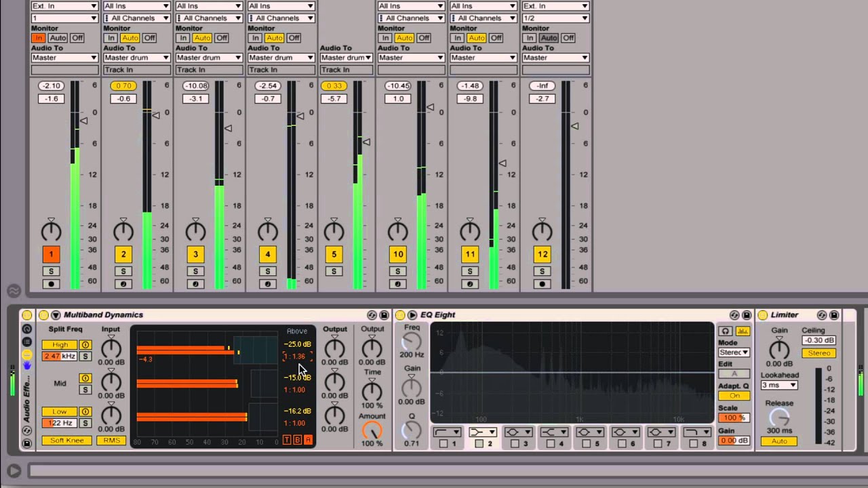Enable EQ Eight filter 8 checkbox
Viewport: 868px width, 488px height.
(693, 444)
